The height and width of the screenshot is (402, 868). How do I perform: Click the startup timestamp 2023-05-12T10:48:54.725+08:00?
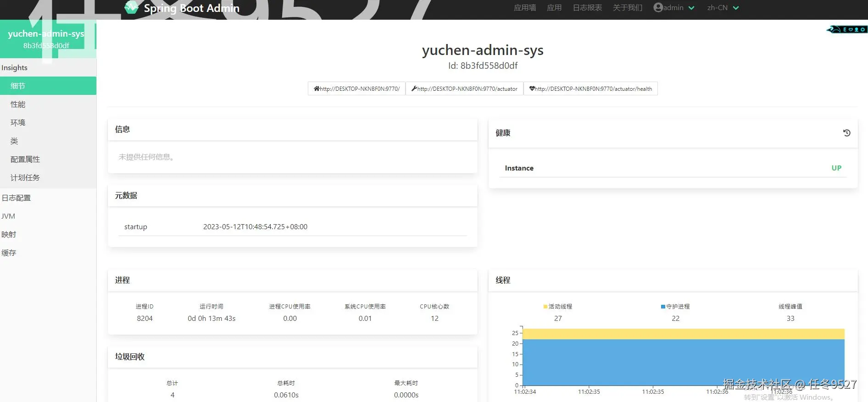point(255,226)
